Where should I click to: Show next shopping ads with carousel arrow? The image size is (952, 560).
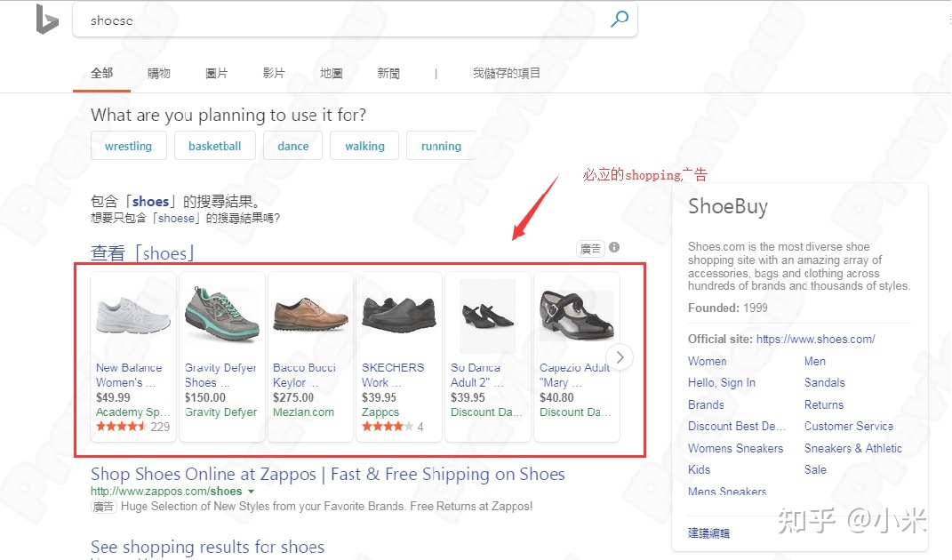[x=620, y=357]
